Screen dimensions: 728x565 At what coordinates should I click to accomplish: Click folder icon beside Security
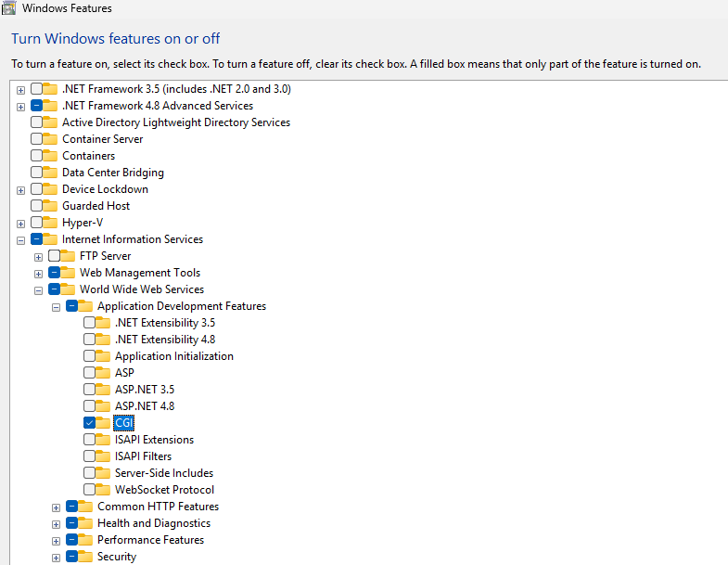(85, 557)
